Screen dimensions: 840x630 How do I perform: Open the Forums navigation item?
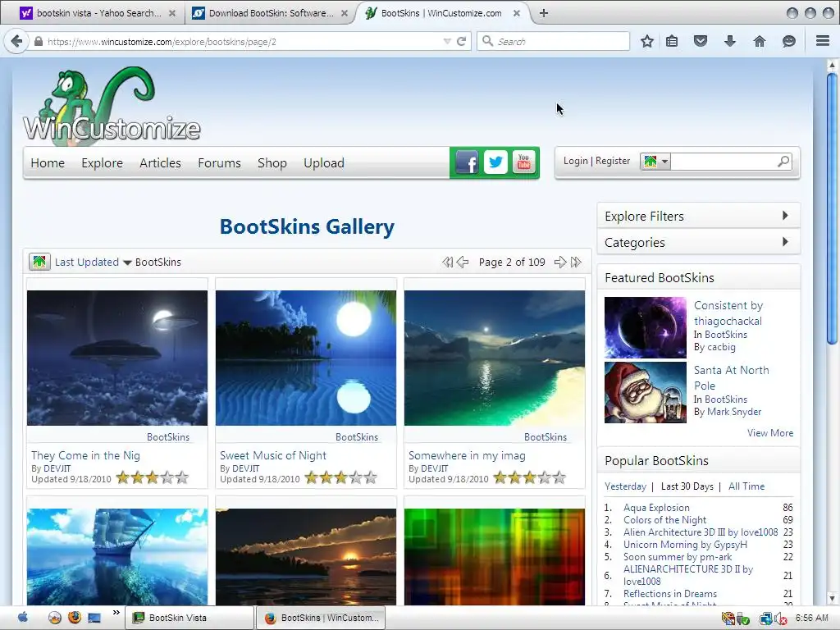coord(219,163)
